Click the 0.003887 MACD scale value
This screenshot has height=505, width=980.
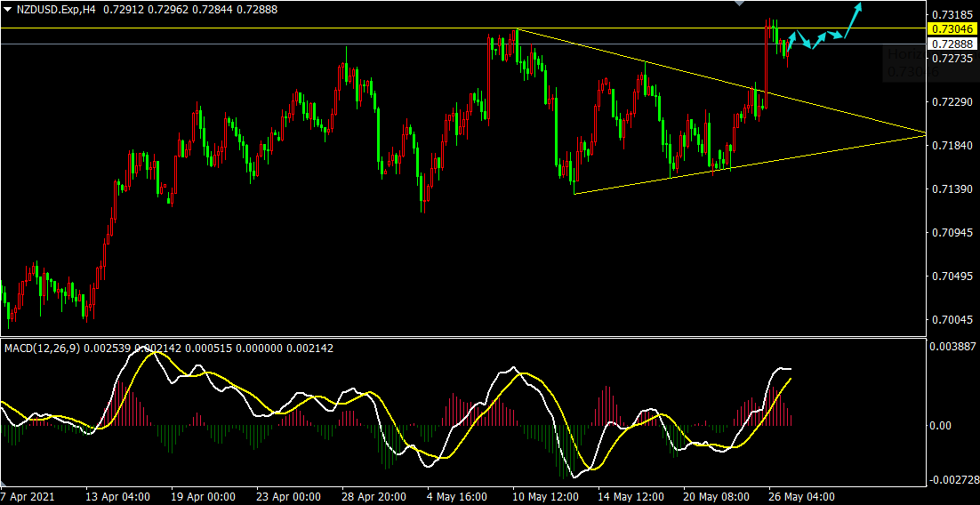pos(952,346)
